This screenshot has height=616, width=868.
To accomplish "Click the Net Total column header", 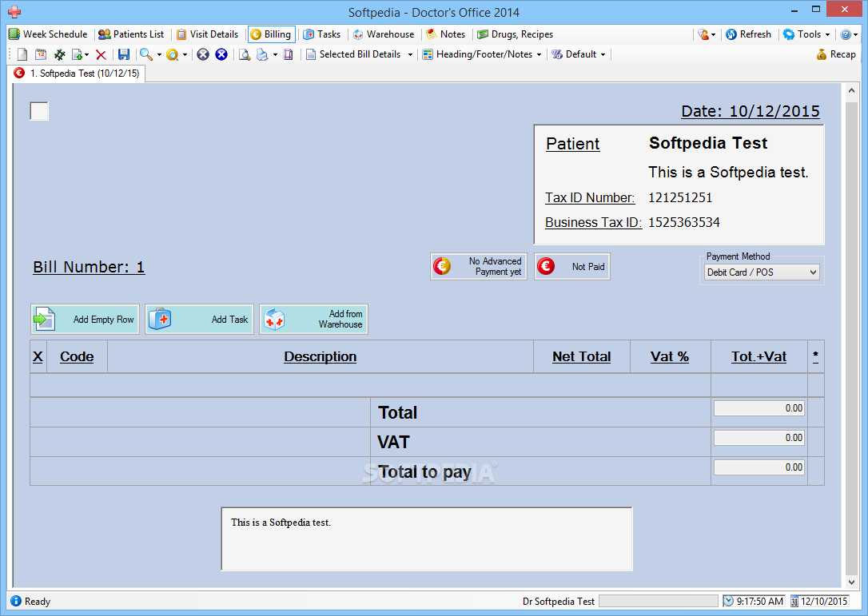I will 581,357.
